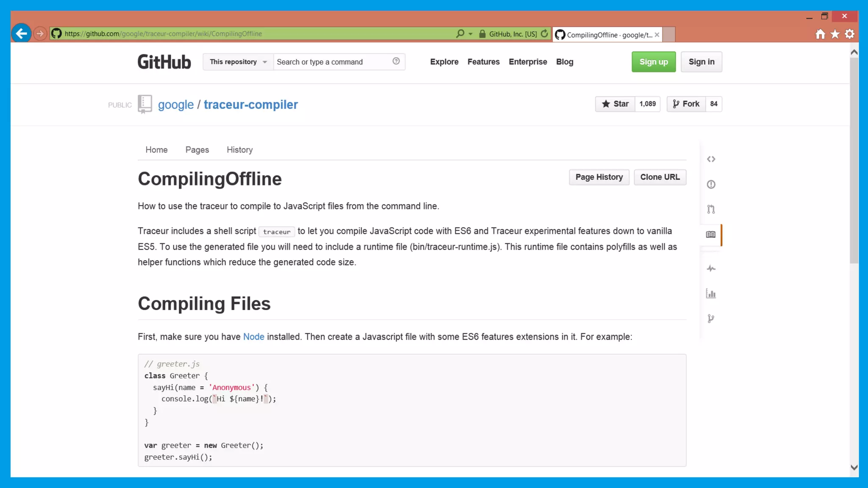
Task: Open the Graphs bar chart sidebar icon
Action: (711, 294)
